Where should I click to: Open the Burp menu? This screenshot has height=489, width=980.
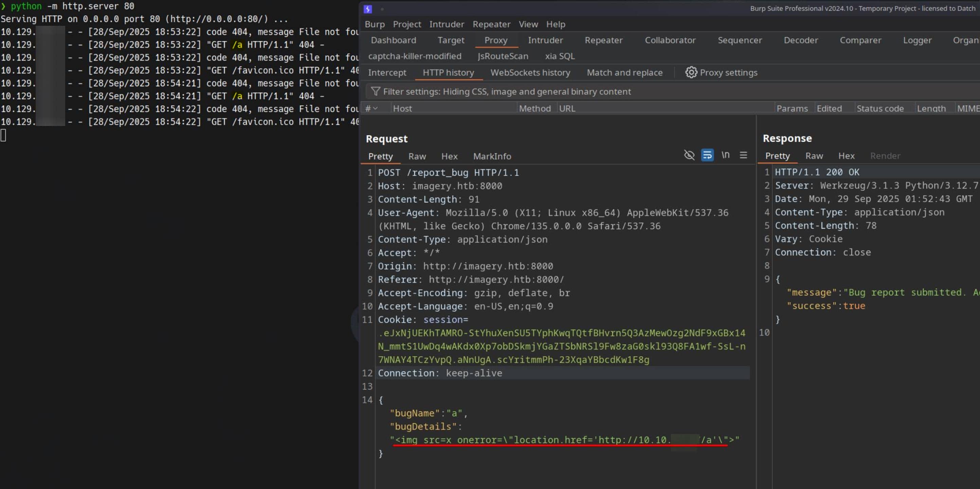375,24
